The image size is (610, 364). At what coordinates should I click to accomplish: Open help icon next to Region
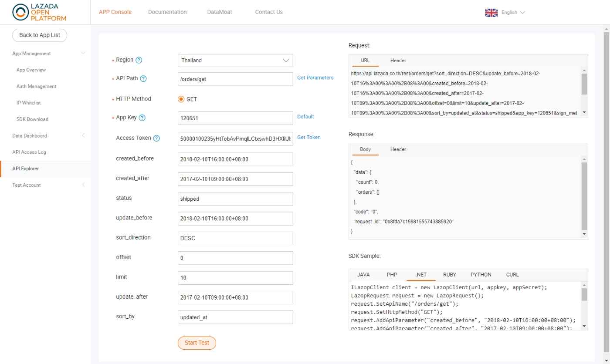click(139, 60)
